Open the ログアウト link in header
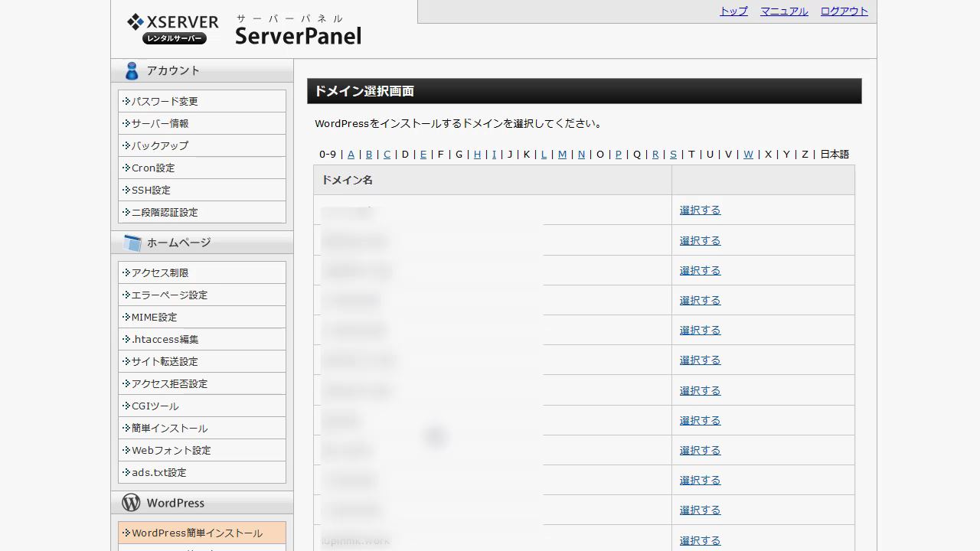This screenshot has width=980, height=551. click(x=844, y=11)
